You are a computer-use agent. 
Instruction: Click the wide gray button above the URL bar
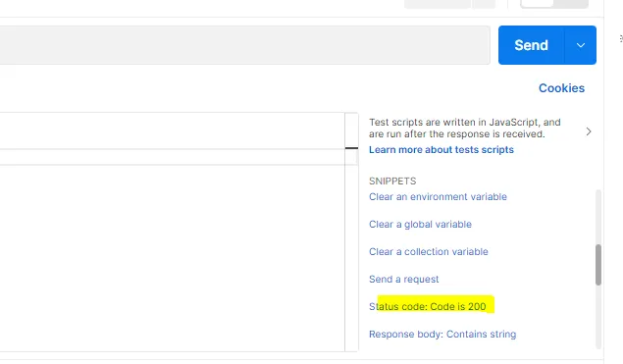(438, 4)
